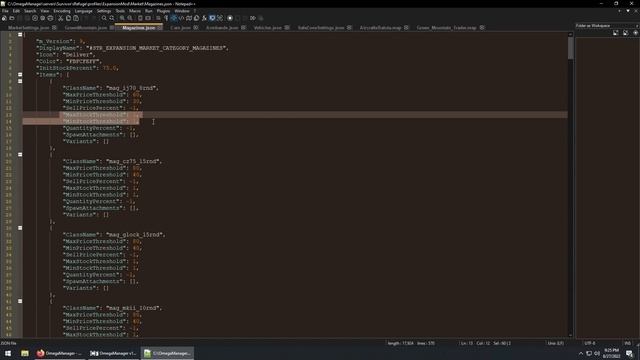
Task: Close the Cars.json tab
Action: [x=196, y=28]
